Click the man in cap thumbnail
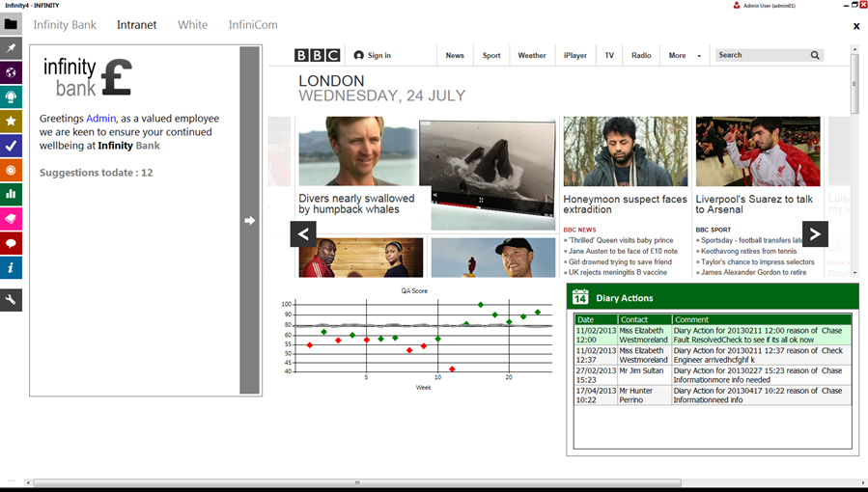Screen dimensions: 868x492 click(493, 258)
